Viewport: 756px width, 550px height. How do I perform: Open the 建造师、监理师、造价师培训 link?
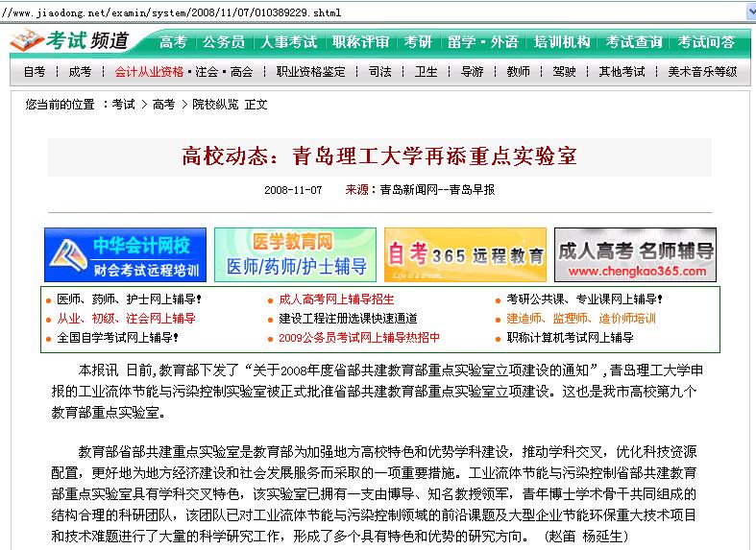(x=581, y=318)
